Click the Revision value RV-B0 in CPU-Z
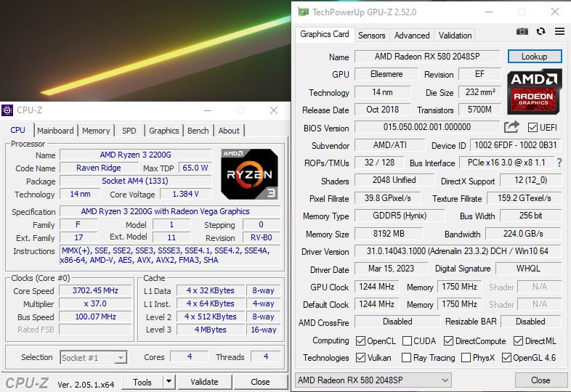 (x=262, y=237)
